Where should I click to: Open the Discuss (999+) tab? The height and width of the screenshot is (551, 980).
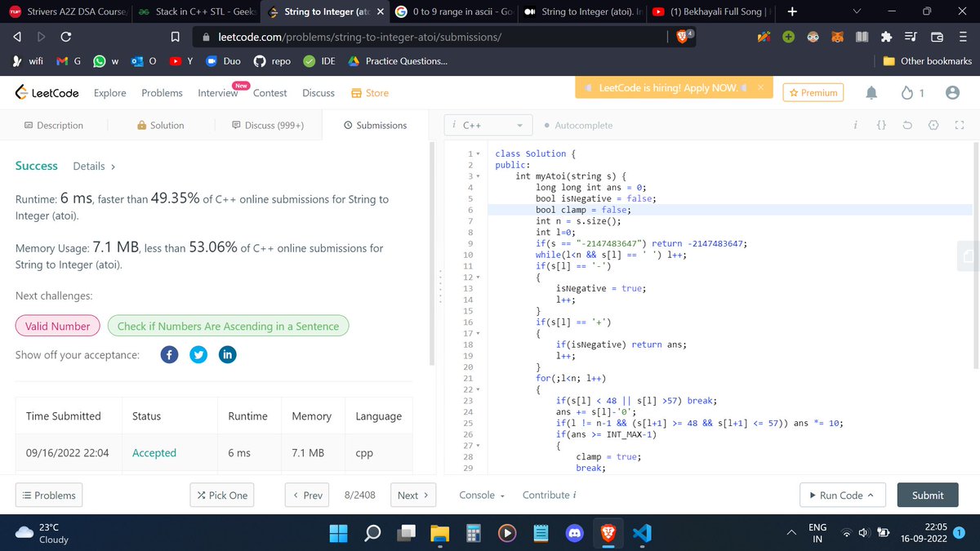[268, 126]
